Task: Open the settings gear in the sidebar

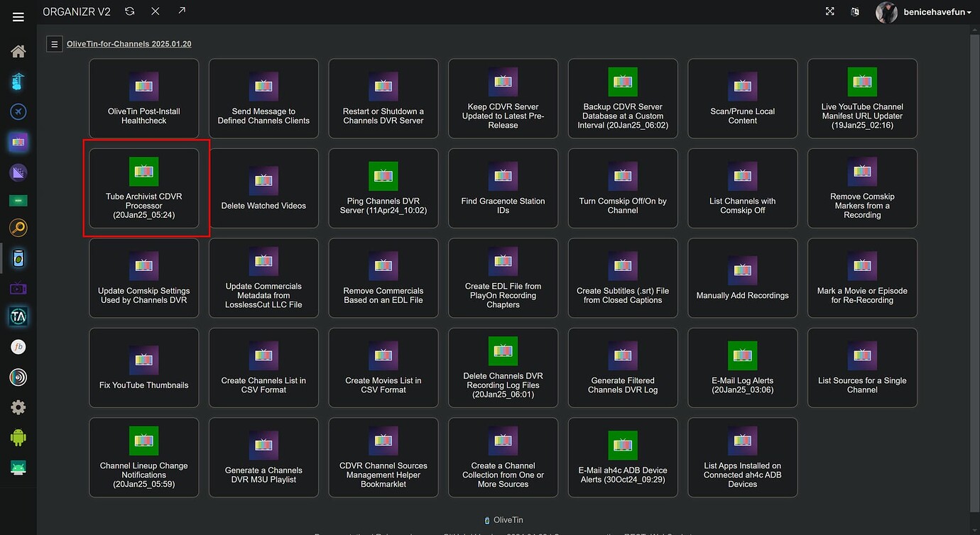Action: click(18, 407)
